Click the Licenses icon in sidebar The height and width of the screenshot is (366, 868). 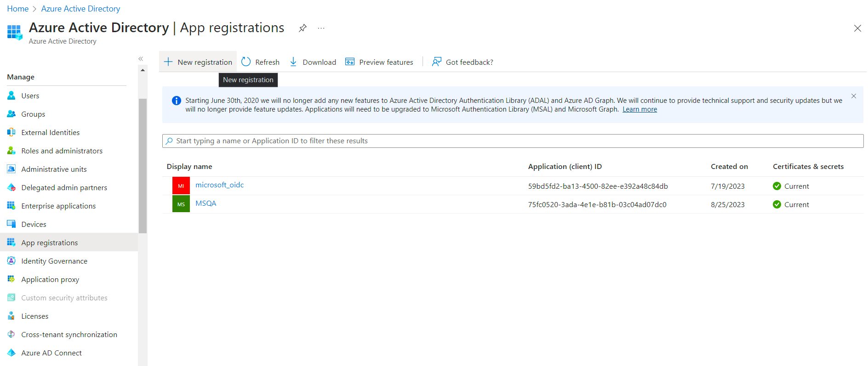tap(11, 316)
